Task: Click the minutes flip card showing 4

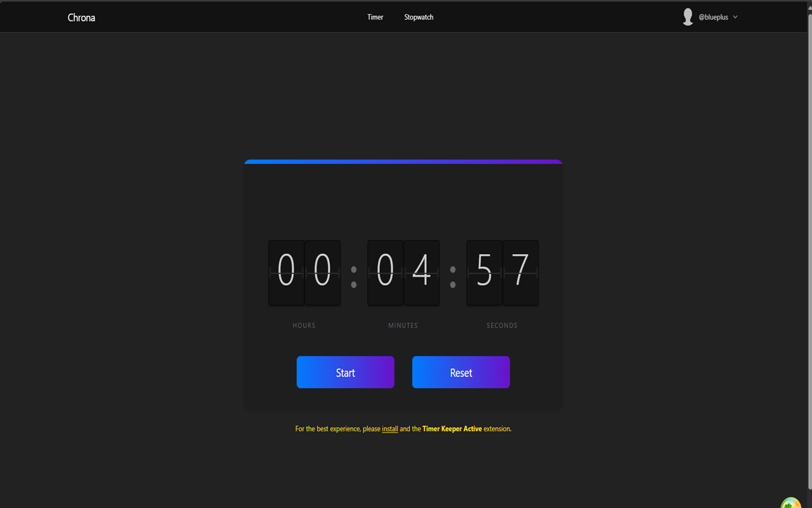Action: pyautogui.click(x=421, y=272)
